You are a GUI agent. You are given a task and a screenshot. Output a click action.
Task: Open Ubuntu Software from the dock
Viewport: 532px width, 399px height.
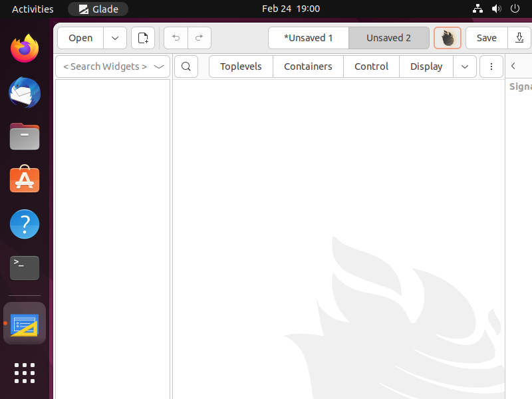25,179
